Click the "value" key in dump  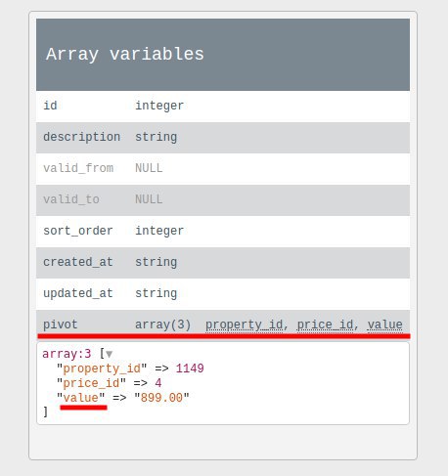(80, 398)
